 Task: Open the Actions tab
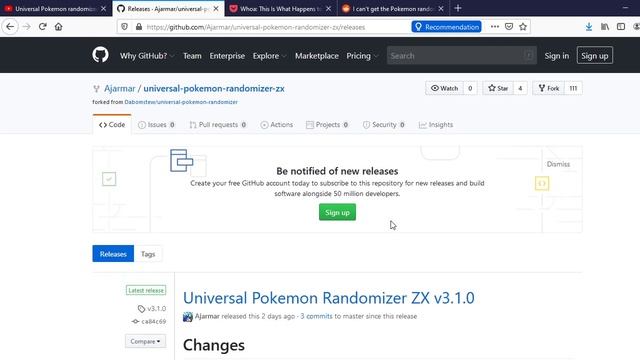pyautogui.click(x=277, y=125)
